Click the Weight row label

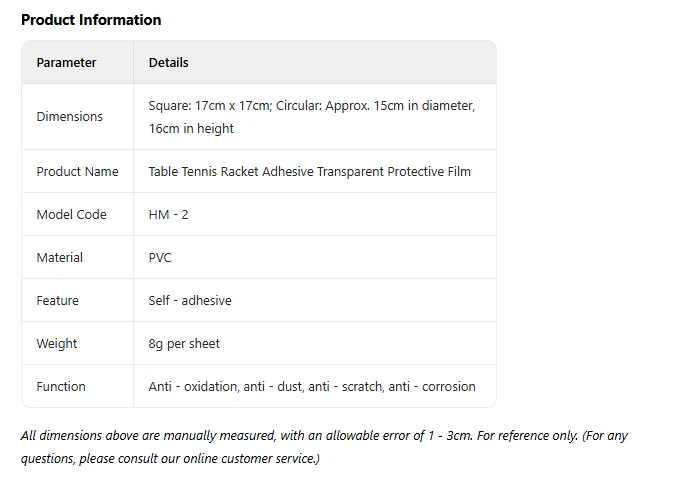tap(57, 343)
